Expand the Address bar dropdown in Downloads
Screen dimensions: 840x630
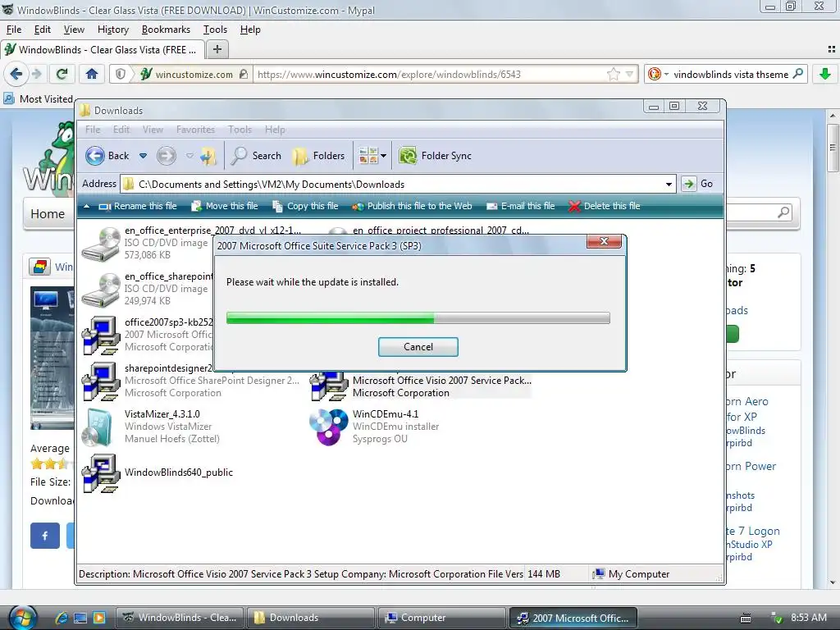[x=669, y=185]
